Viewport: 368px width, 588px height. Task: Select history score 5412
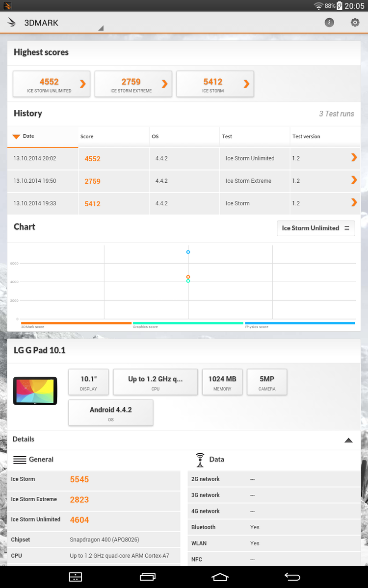[x=92, y=204]
